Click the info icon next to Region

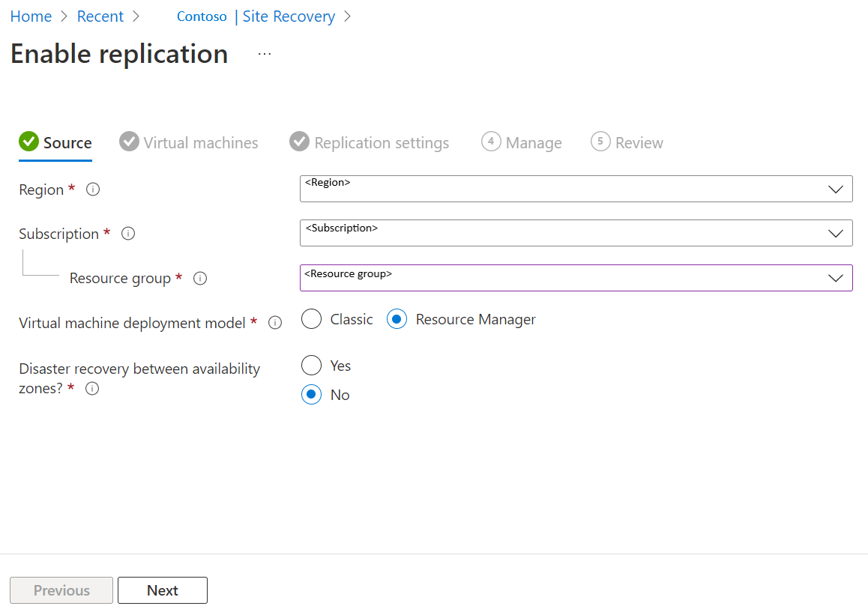click(x=92, y=190)
